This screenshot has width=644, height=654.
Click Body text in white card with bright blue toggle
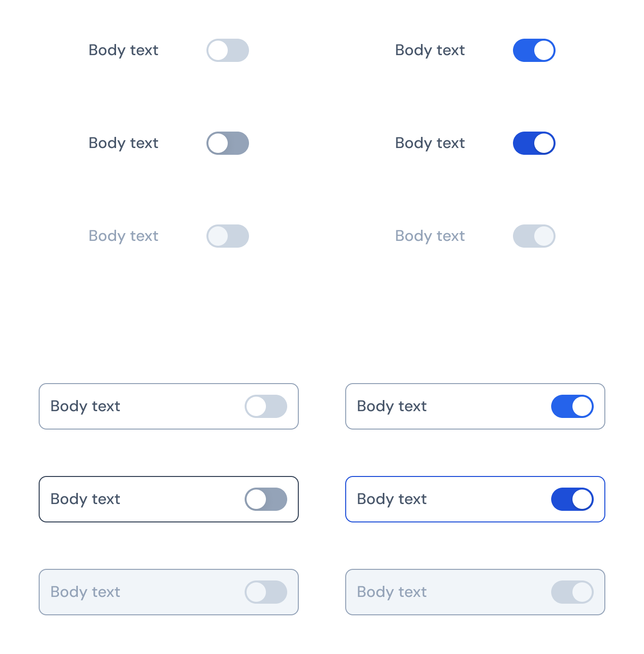pyautogui.click(x=392, y=406)
